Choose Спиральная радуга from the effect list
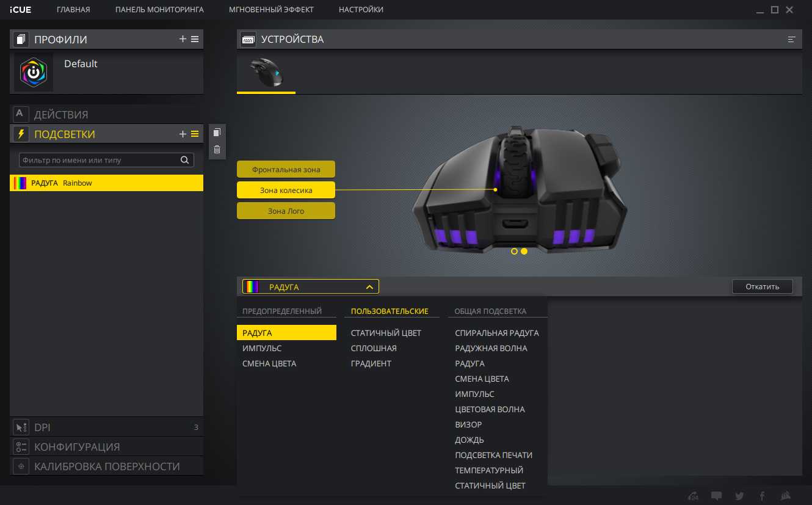 pos(496,333)
